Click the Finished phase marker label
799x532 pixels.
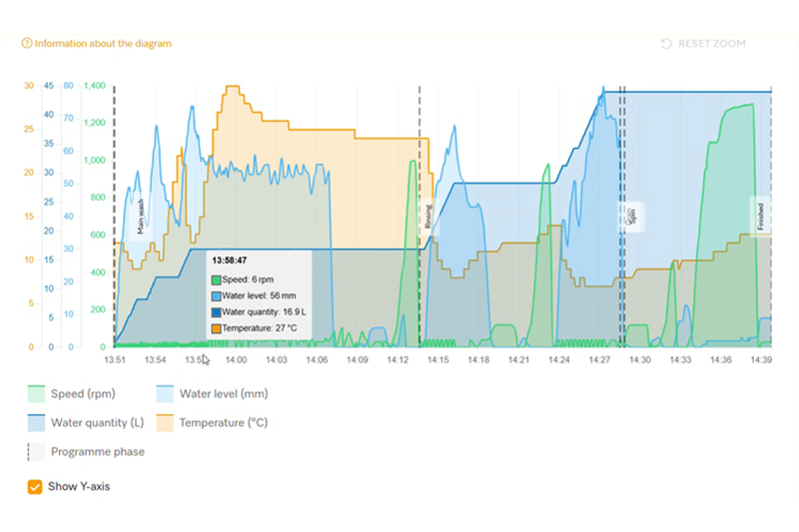(761, 215)
